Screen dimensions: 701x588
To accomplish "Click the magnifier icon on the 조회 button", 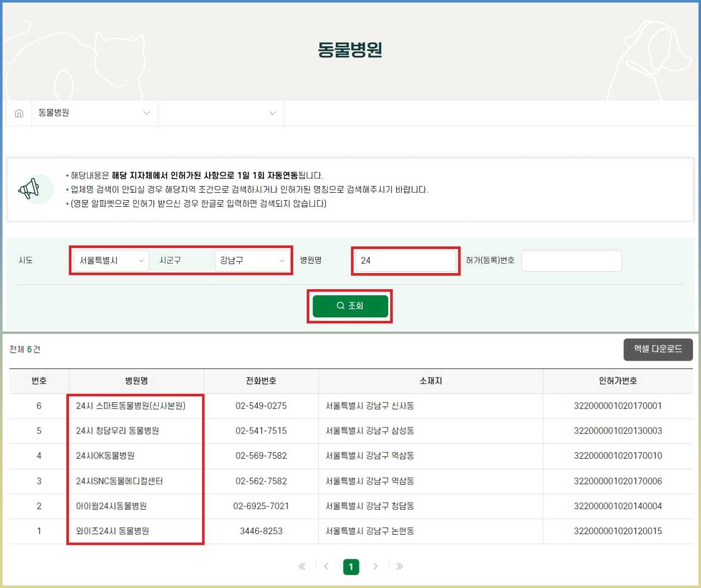I will pyautogui.click(x=340, y=306).
